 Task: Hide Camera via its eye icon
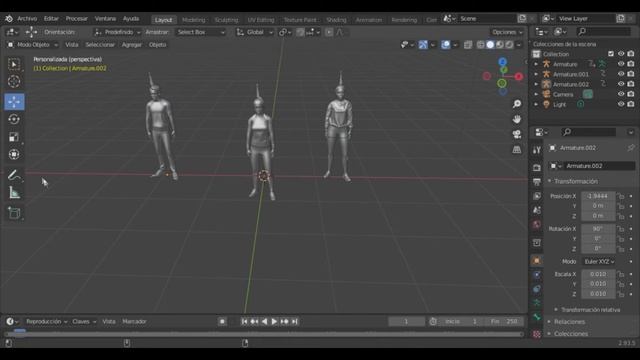pyautogui.click(x=621, y=94)
